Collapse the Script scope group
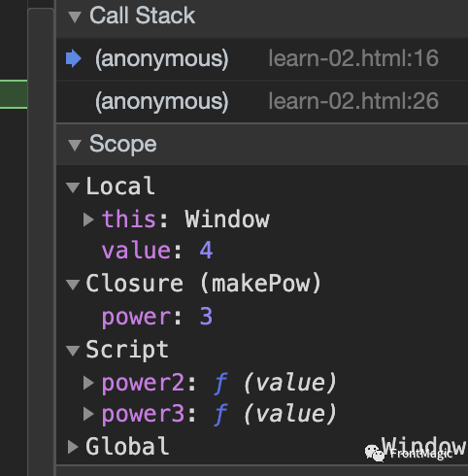The image size is (468, 476). [x=73, y=351]
